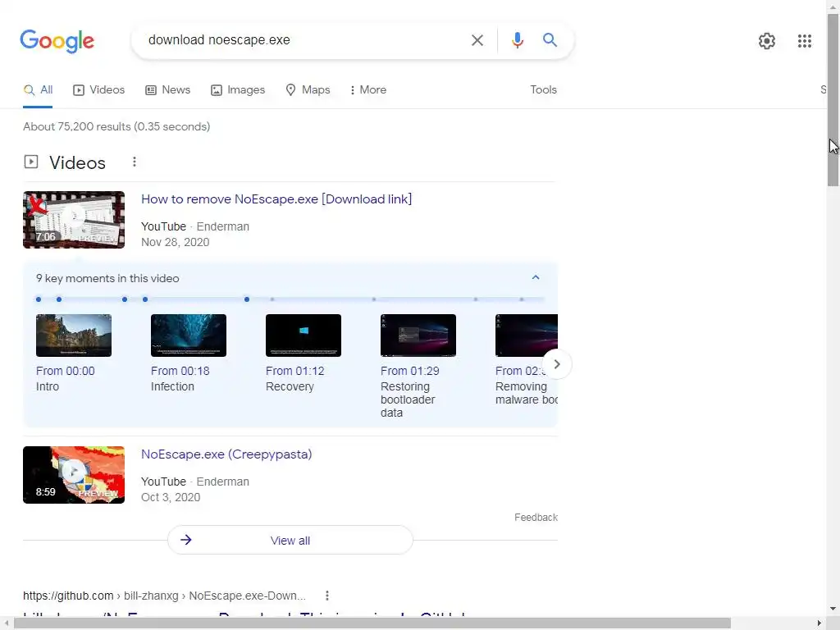Screen dimensions: 840x630
Task: Click the scroll down arrow of vertical scrollbar
Action: click(x=833, y=609)
